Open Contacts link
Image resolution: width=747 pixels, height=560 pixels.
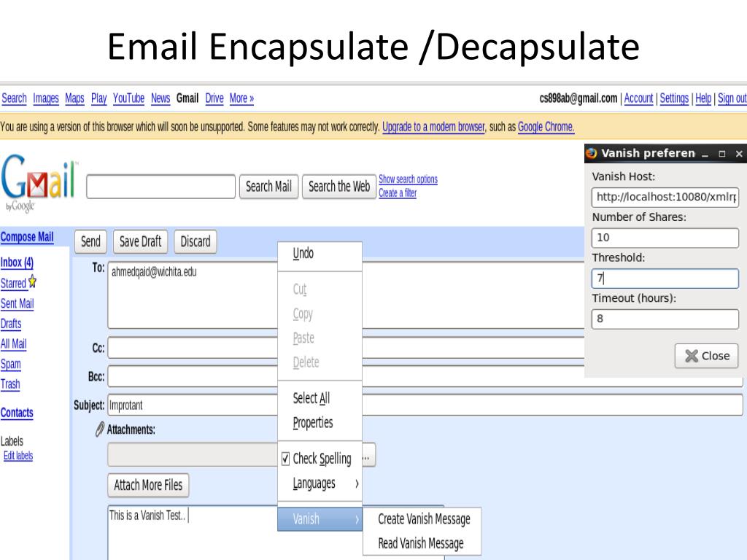[x=17, y=413]
